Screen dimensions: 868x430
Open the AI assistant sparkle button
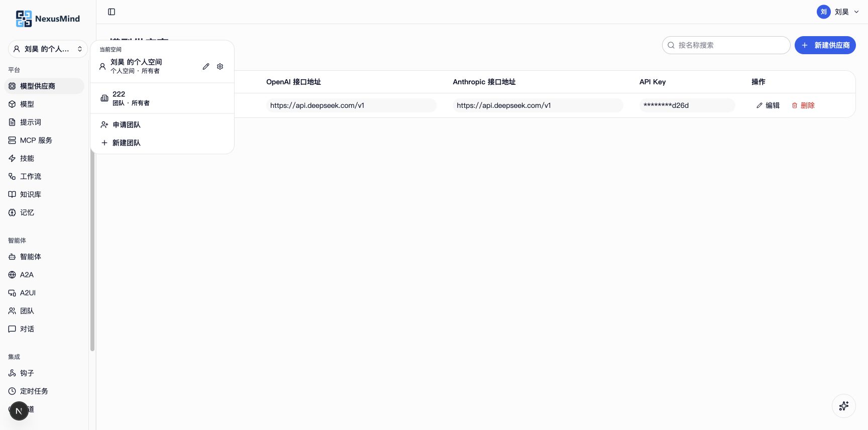(844, 406)
